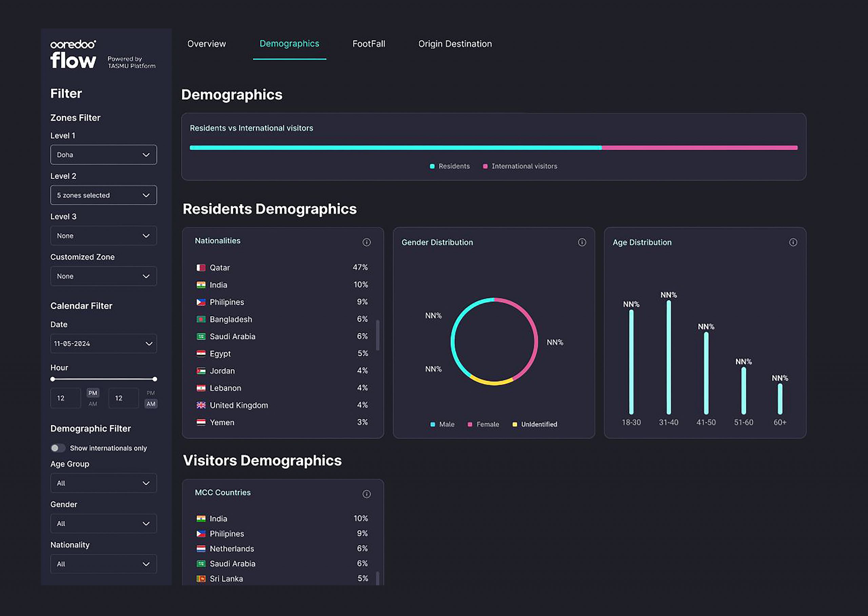Viewport: 868px width, 616px height.
Task: Switch to Overview tab
Action: [x=207, y=44]
